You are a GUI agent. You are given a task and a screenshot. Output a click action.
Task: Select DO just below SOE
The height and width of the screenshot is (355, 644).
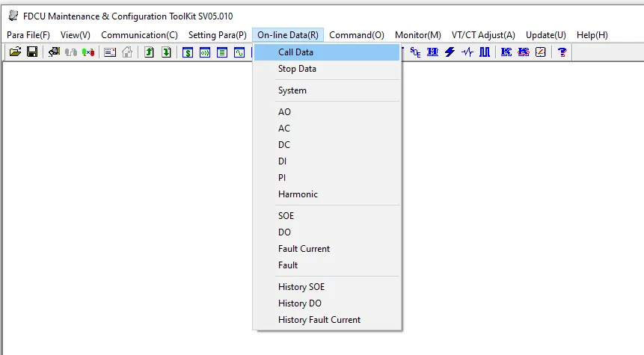(327, 232)
